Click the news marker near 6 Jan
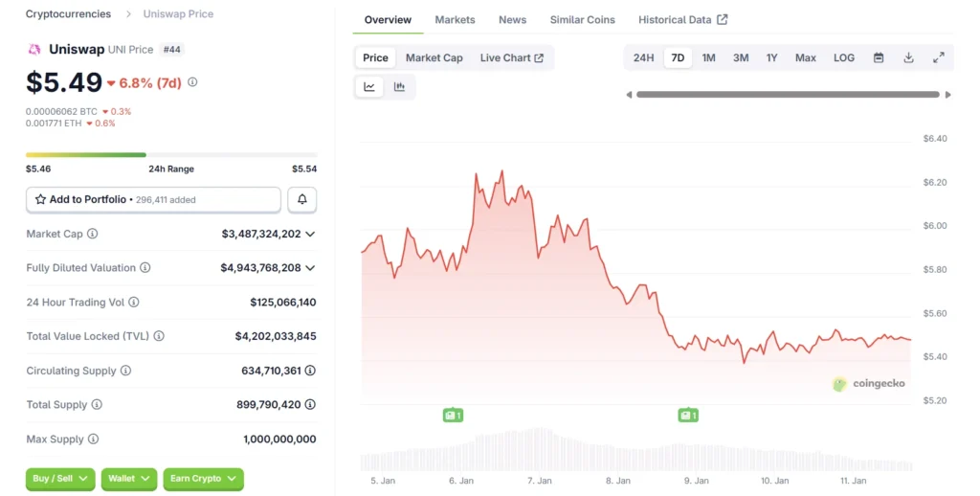980x496 pixels. click(453, 415)
